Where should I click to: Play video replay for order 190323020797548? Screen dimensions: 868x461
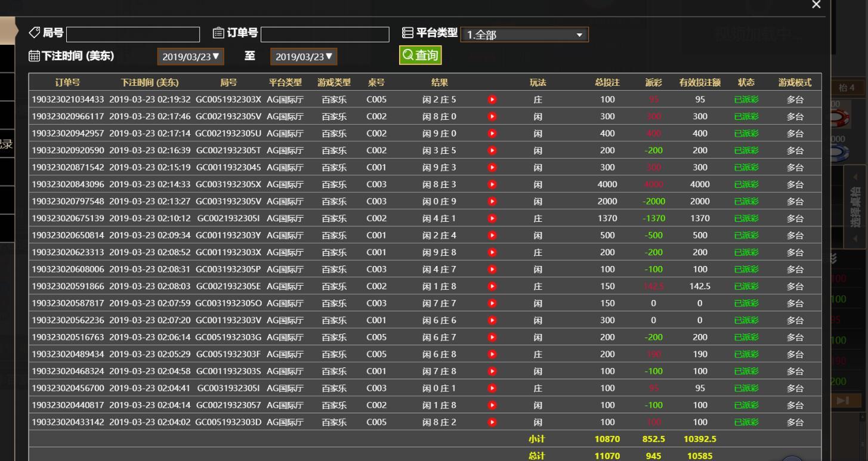tap(492, 202)
